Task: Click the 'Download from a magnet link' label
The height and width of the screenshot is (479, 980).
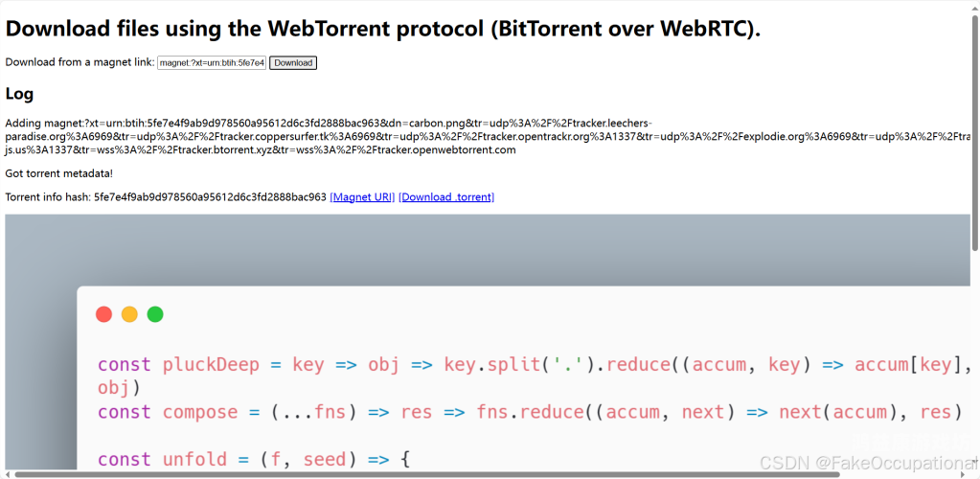Action: point(80,62)
